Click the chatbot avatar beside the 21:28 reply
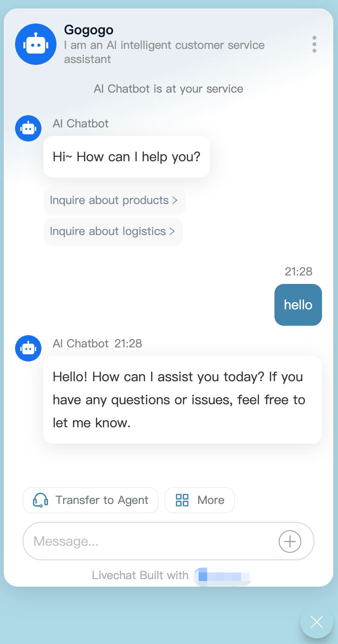The height and width of the screenshot is (644, 338). (28, 348)
